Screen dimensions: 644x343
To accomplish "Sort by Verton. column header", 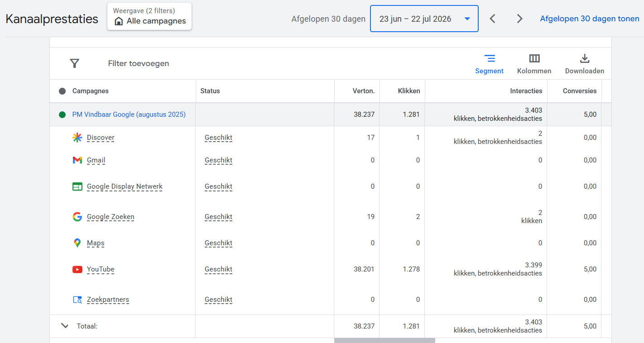I will (364, 91).
